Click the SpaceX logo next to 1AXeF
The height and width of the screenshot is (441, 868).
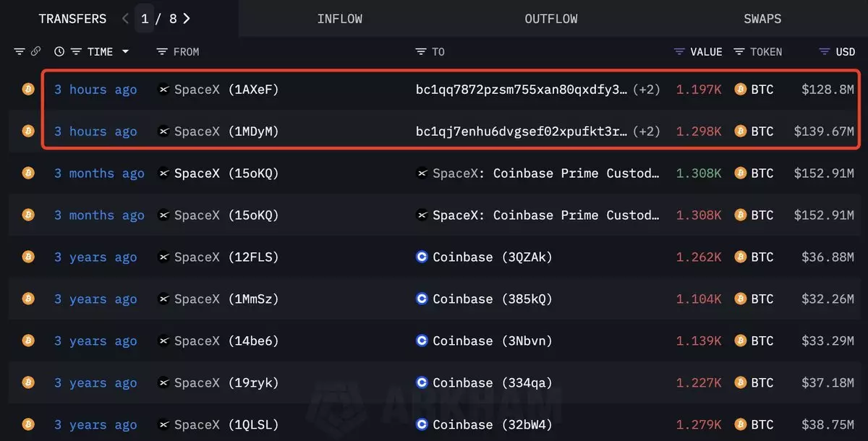coord(164,90)
